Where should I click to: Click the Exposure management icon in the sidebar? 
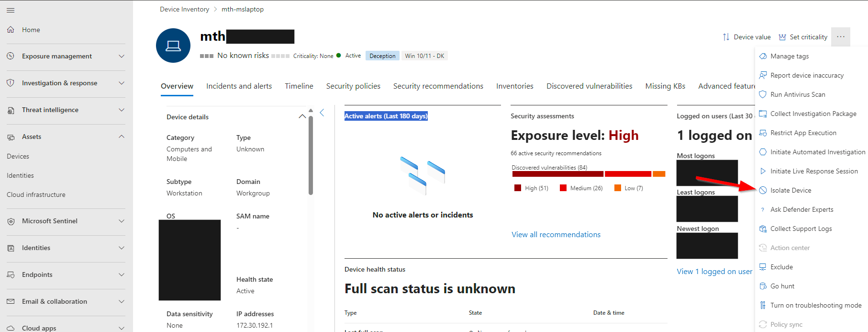tap(11, 56)
